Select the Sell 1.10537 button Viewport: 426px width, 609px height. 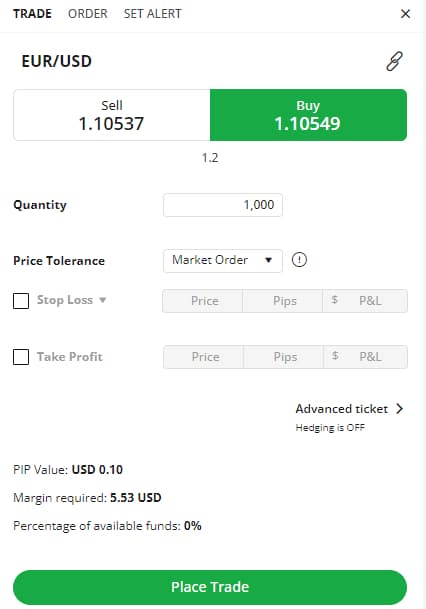click(112, 115)
